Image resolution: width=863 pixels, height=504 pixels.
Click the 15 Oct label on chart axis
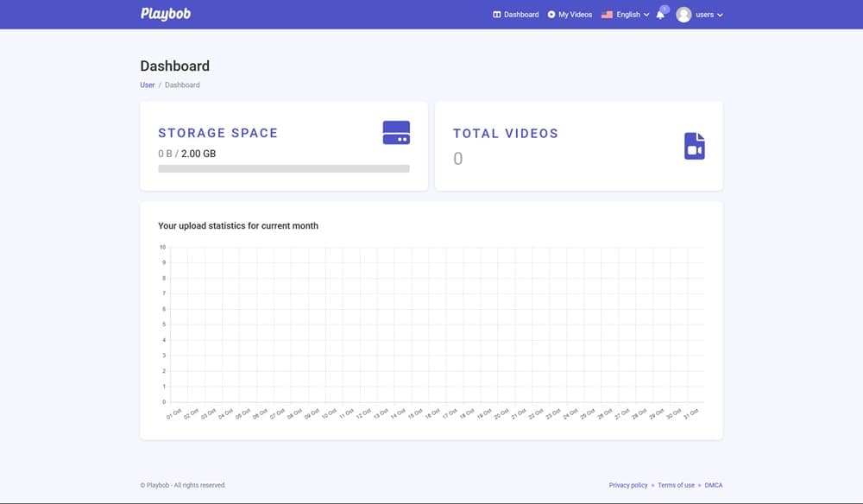coord(415,414)
